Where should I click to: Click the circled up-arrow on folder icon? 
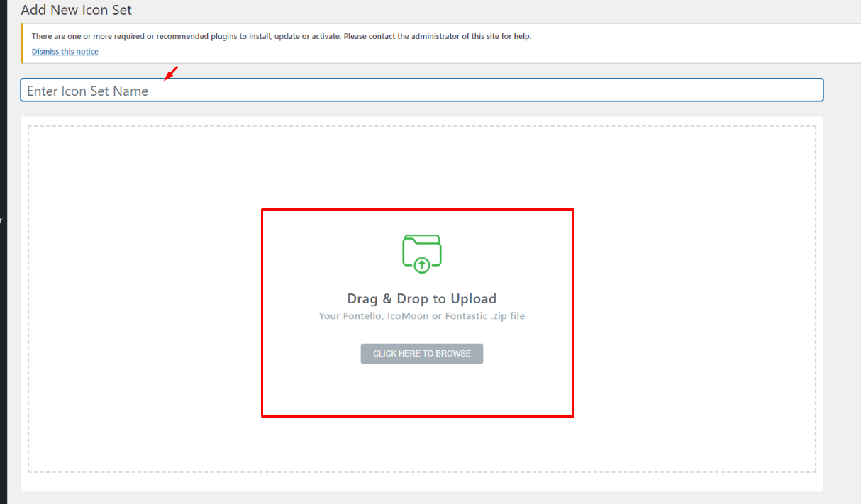click(422, 266)
